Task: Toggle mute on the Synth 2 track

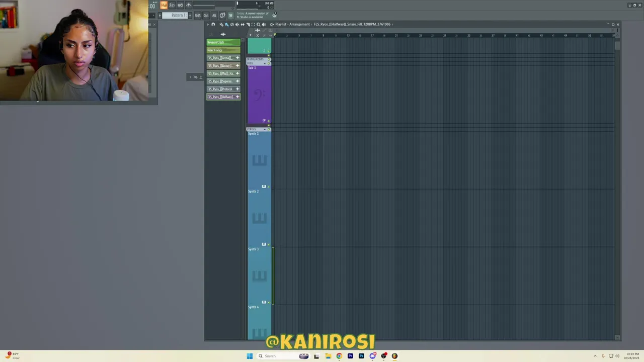Action: coord(269,244)
